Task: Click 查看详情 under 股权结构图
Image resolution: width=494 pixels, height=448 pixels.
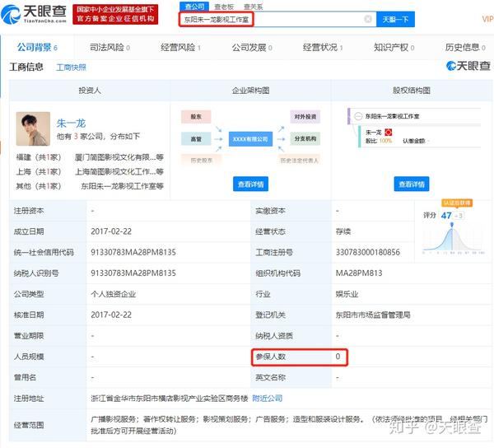Action: point(412,184)
